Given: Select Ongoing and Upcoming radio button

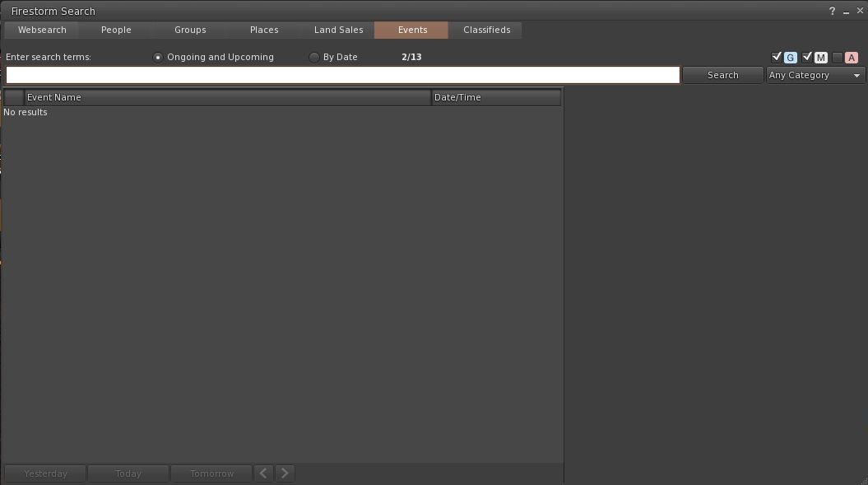Looking at the screenshot, I should [x=158, y=58].
